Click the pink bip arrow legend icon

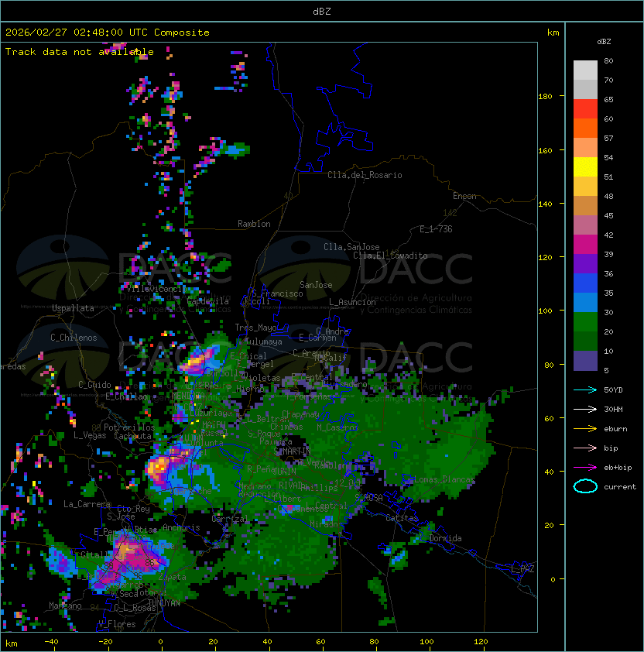point(585,448)
